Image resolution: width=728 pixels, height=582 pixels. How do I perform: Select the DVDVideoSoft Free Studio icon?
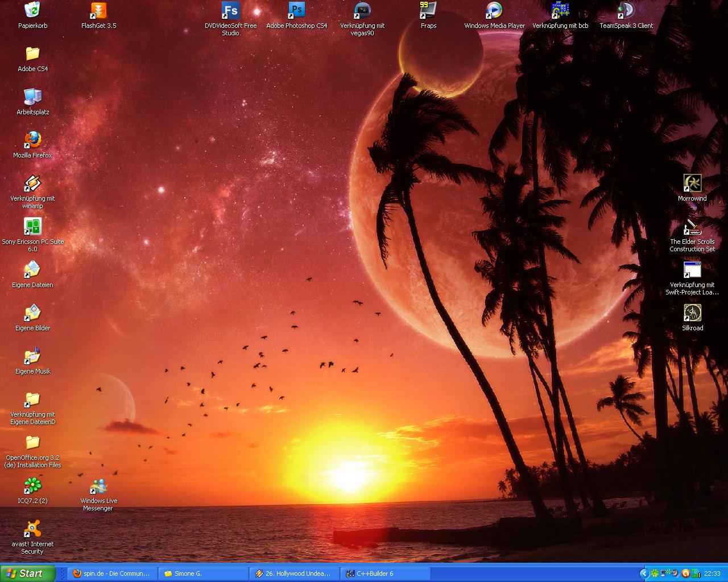(230, 11)
